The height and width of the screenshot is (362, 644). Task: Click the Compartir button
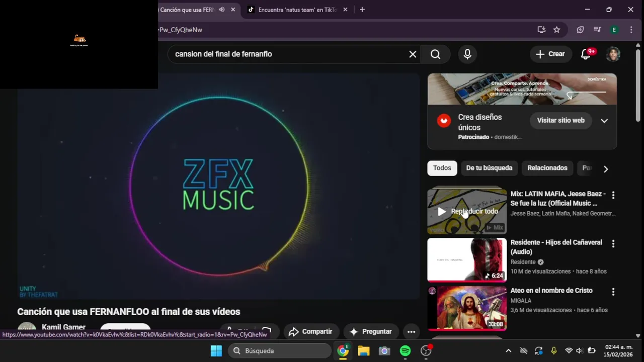pyautogui.click(x=311, y=331)
